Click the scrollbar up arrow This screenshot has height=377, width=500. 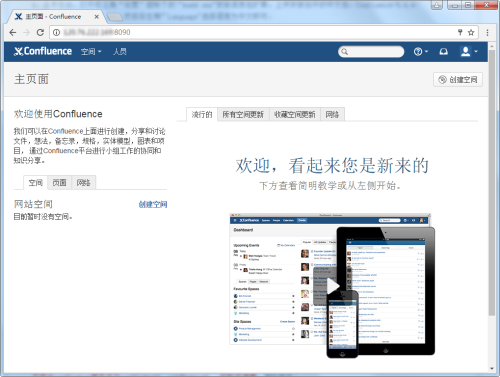tap(492, 46)
